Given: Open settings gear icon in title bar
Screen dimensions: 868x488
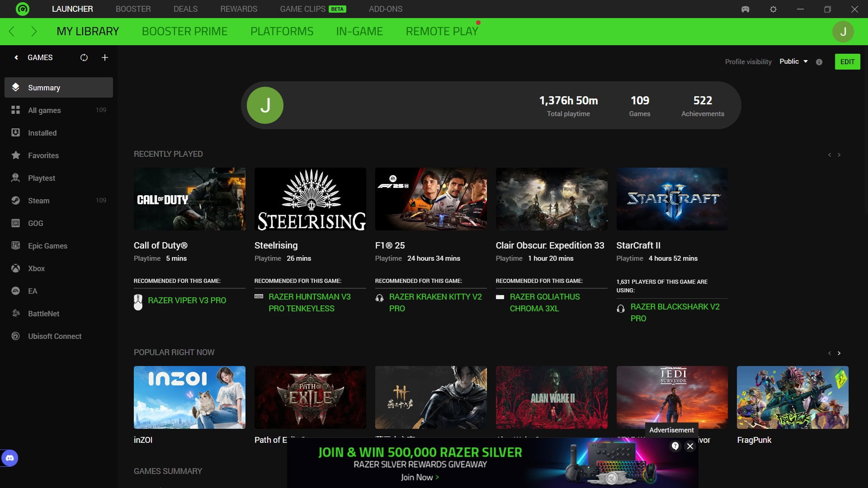Looking at the screenshot, I should click(773, 9).
